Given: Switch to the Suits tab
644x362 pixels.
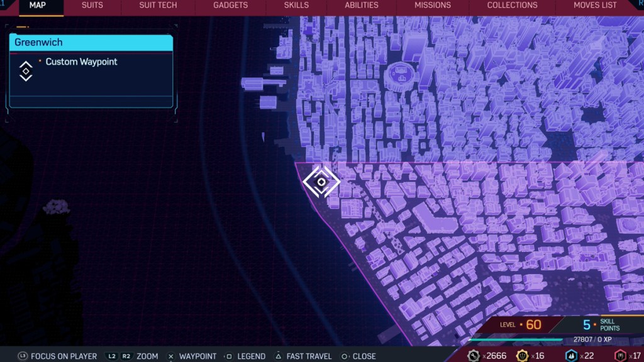Looking at the screenshot, I should (x=92, y=6).
